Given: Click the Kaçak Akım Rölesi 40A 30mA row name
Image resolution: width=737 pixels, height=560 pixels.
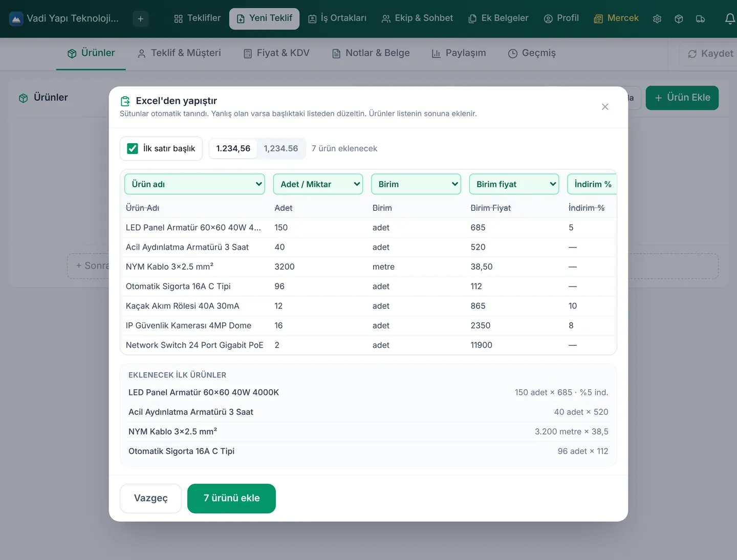Looking at the screenshot, I should pyautogui.click(x=183, y=306).
